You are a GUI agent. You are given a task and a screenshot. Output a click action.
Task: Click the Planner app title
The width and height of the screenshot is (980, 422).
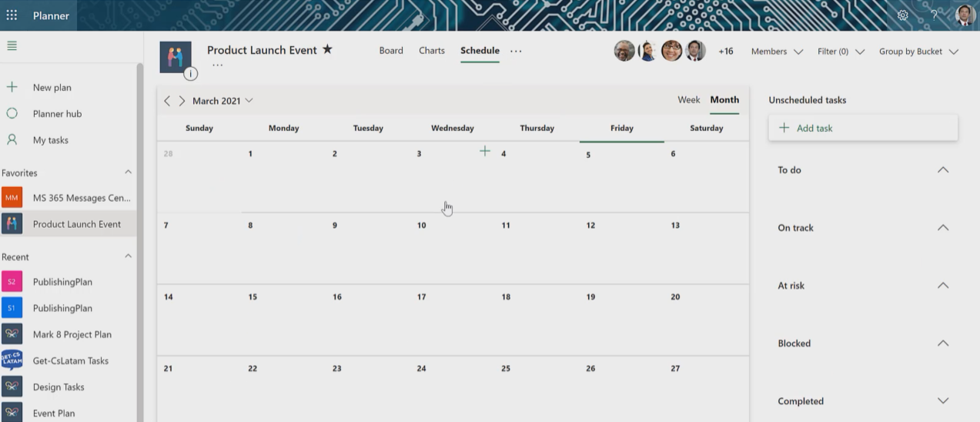[51, 15]
